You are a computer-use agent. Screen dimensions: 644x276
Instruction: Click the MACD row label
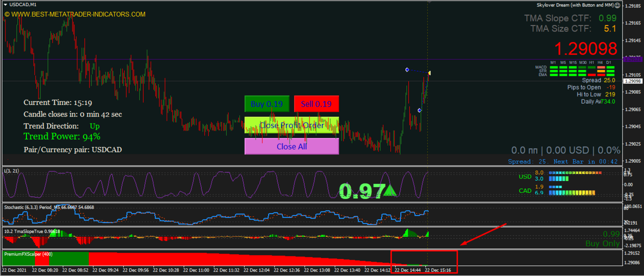[x=541, y=67]
